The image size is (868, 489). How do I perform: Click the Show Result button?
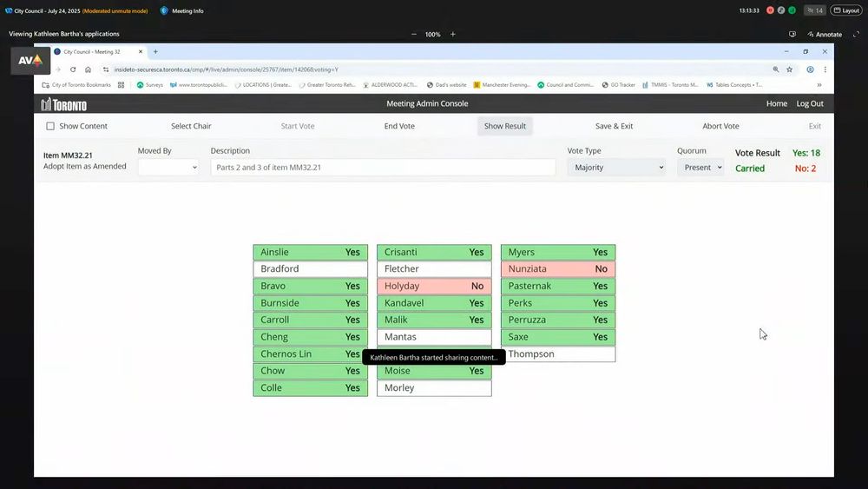505,126
